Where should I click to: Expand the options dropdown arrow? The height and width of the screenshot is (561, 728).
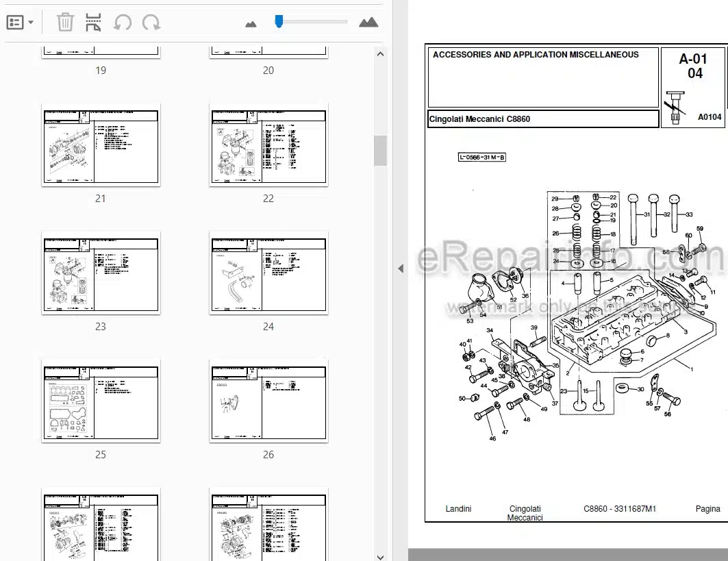31,23
